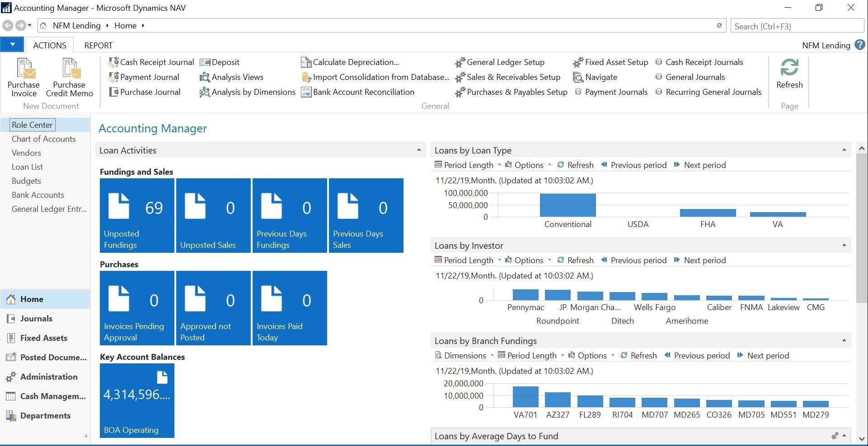Switch to the ACTIONS ribbon tab
This screenshot has height=446, width=868.
pos(50,45)
